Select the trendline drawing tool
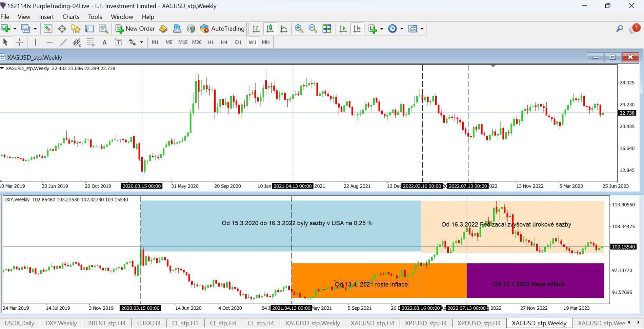Image resolution: width=644 pixels, height=329 pixels. click(63, 42)
